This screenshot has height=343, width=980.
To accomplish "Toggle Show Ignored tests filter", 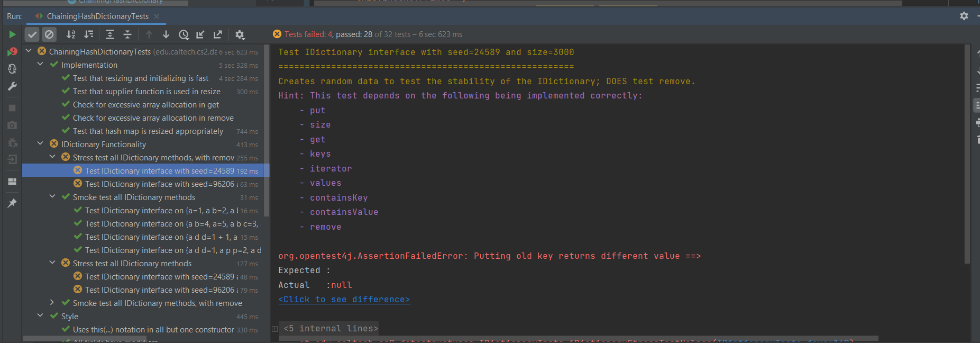I will [49, 35].
